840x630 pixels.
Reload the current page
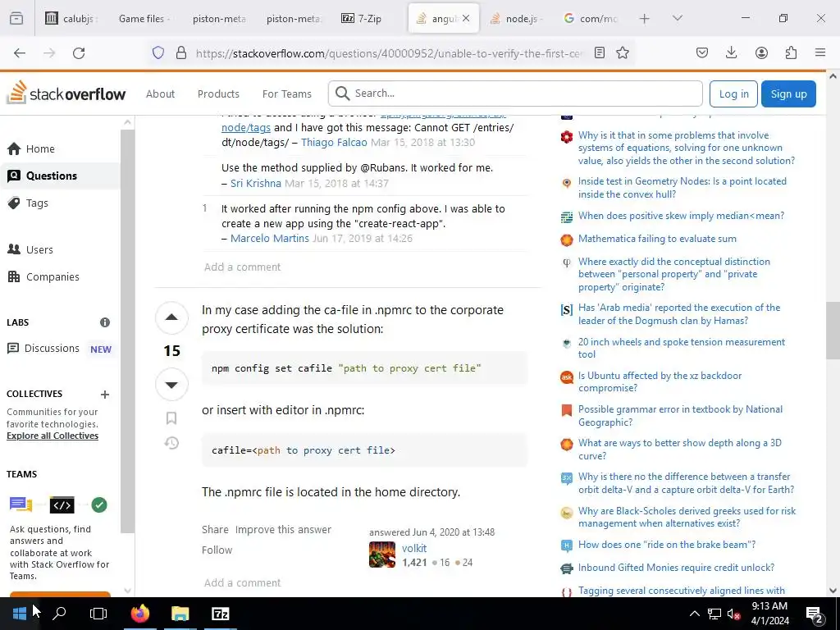(x=79, y=52)
